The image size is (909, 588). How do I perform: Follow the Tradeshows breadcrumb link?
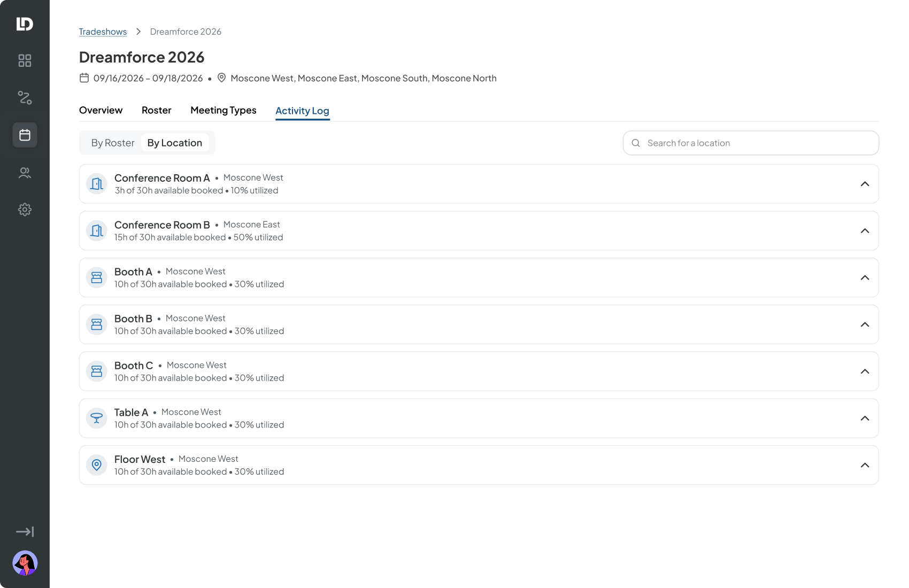[x=103, y=32]
